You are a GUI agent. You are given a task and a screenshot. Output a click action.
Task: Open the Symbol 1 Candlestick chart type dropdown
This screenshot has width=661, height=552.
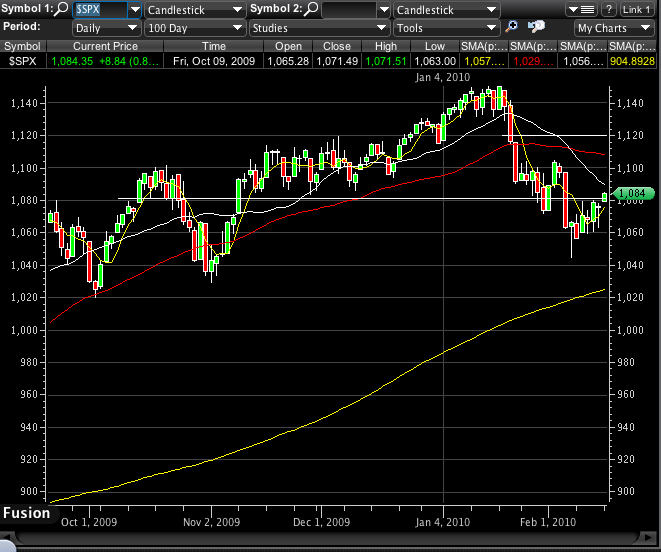[194, 9]
